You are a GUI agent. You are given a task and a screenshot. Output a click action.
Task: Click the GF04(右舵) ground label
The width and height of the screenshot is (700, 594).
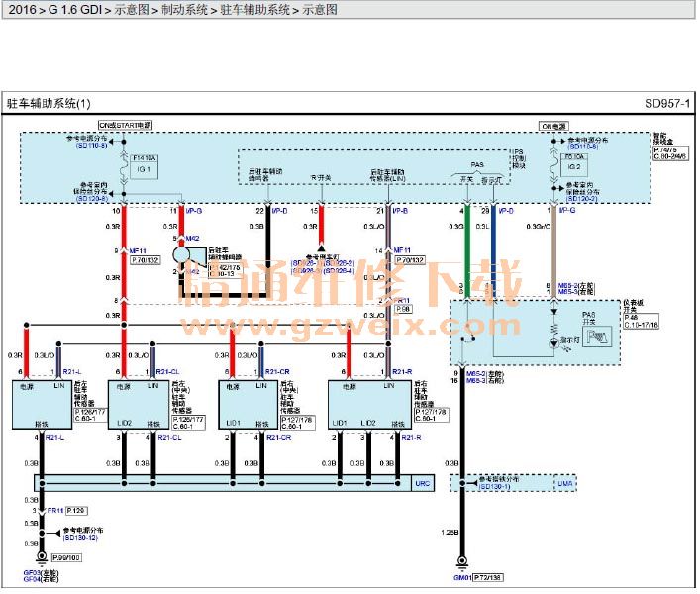pyautogui.click(x=41, y=579)
